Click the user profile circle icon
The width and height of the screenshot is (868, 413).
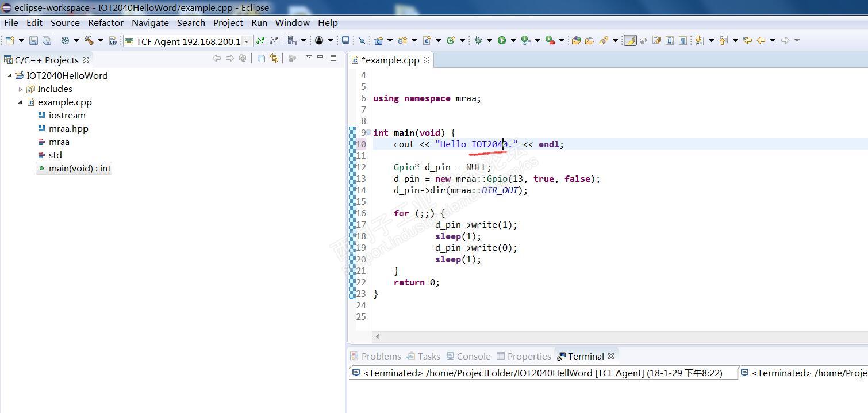tap(318, 40)
